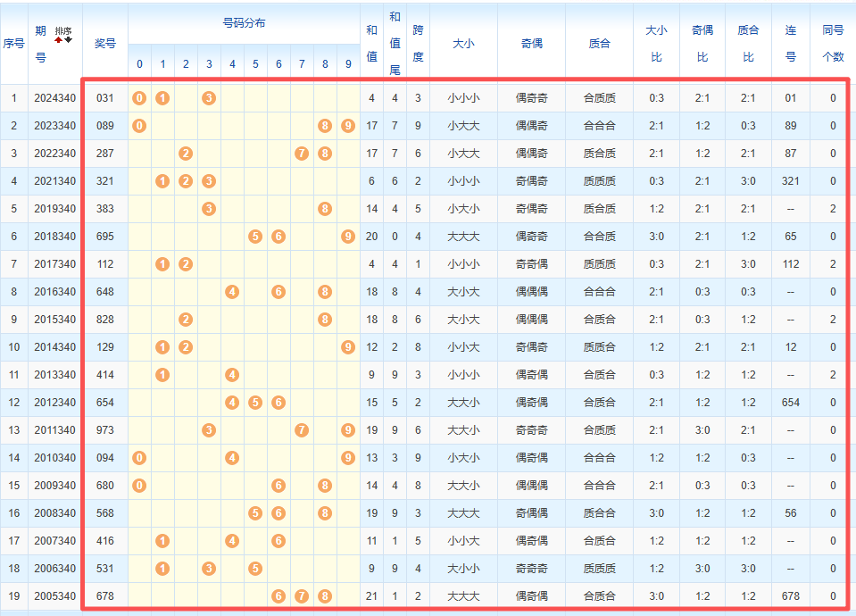Click orange ball 5 in row 2018340
The height and width of the screenshot is (616, 856).
(255, 237)
